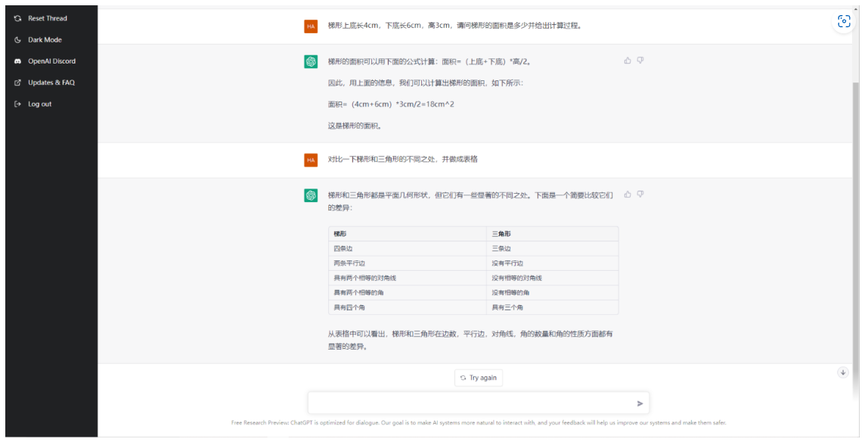Click the table header cell 三角形
This screenshot has height=445, width=868.
pyautogui.click(x=553, y=234)
